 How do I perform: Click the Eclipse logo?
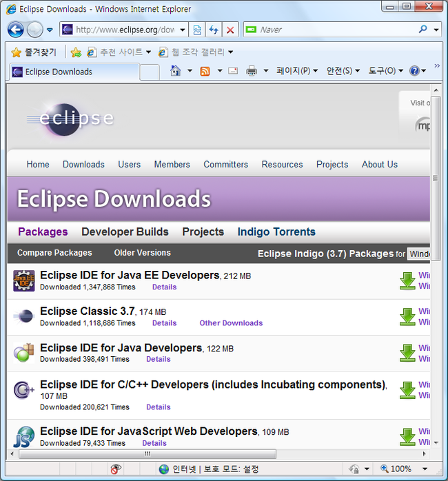[x=70, y=119]
